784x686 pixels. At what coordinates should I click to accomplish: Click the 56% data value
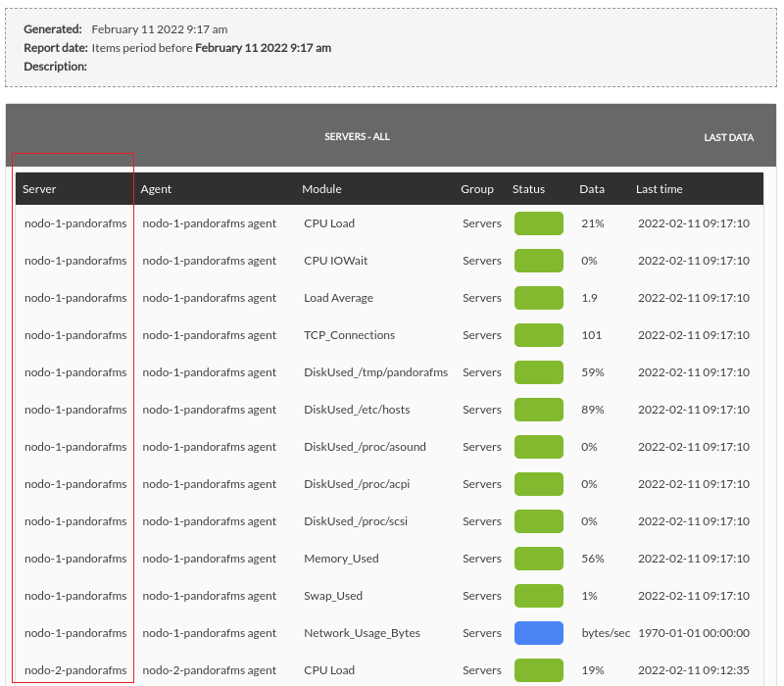(593, 559)
